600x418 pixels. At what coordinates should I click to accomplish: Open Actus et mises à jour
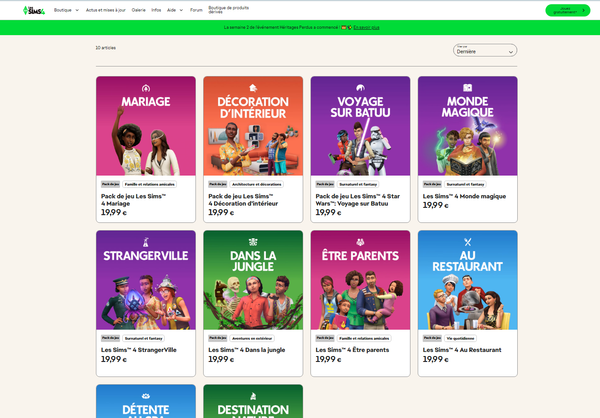point(106,10)
